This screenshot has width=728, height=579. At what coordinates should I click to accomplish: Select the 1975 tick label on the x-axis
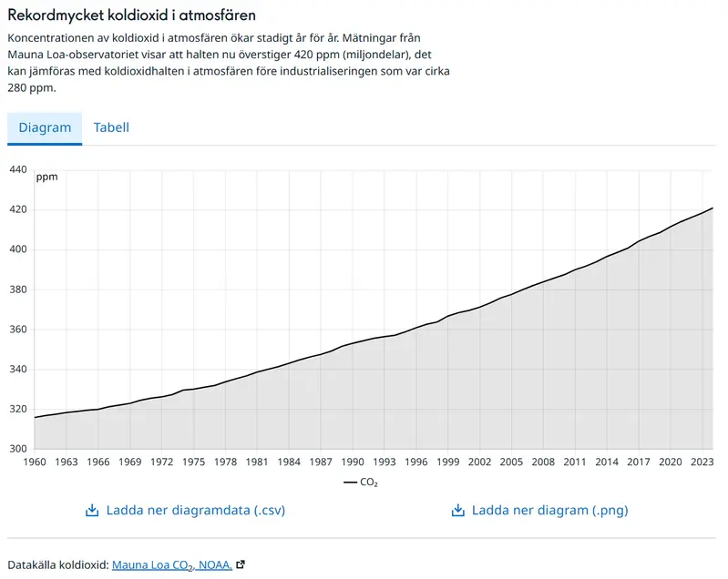point(193,462)
